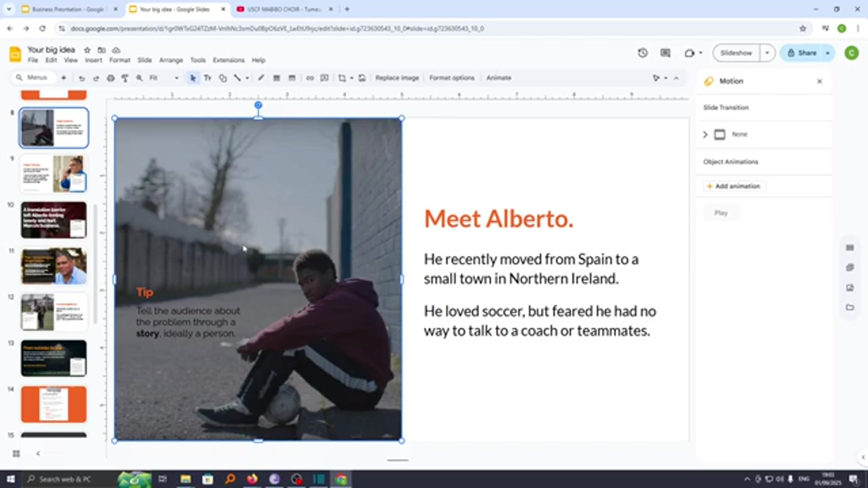Select slide 10 in the filmstrip
Screen dimensions: 868x488
(x=53, y=220)
